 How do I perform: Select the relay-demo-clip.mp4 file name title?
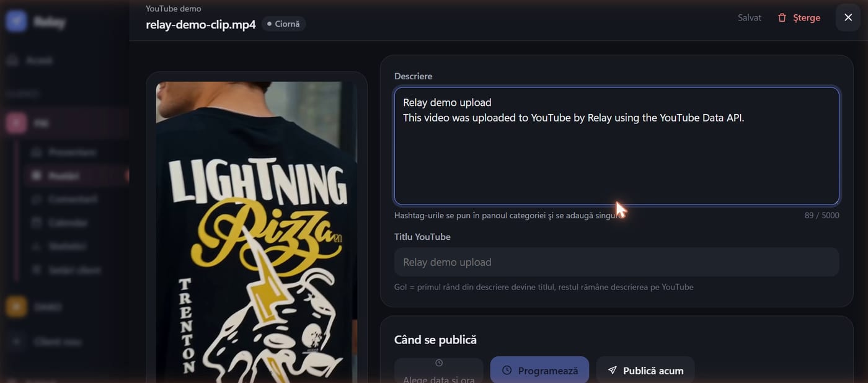tap(201, 25)
